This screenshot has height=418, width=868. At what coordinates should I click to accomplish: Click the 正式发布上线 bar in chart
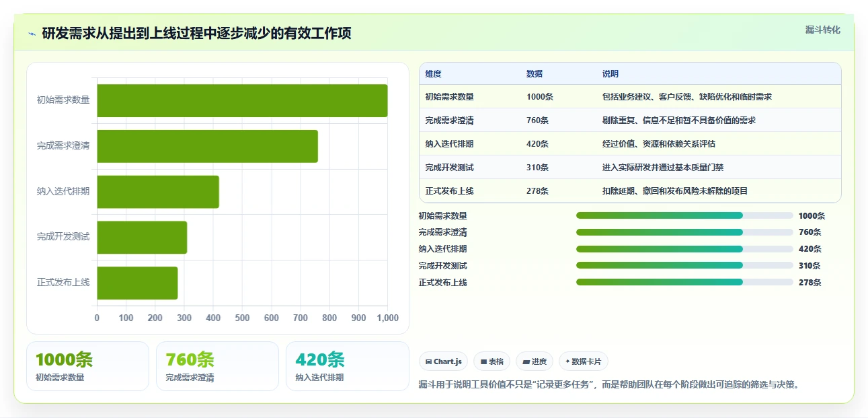point(138,283)
